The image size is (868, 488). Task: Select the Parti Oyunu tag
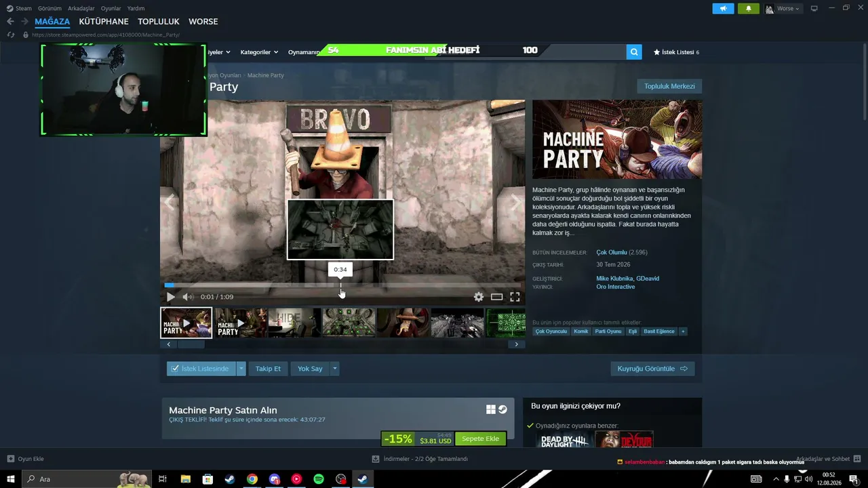(608, 331)
